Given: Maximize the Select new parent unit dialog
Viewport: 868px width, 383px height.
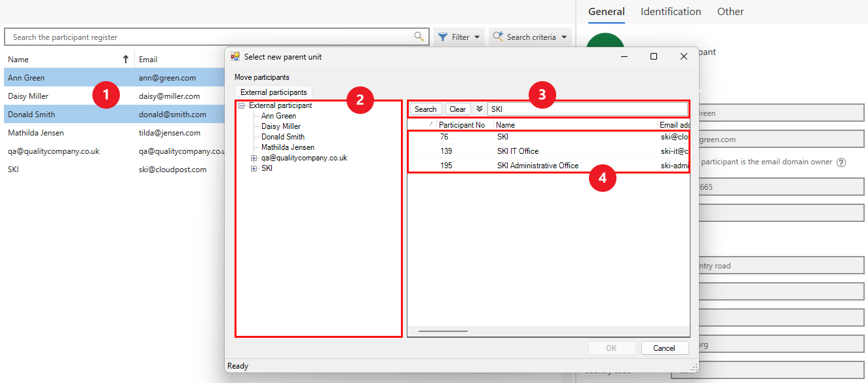Looking at the screenshot, I should coord(653,57).
